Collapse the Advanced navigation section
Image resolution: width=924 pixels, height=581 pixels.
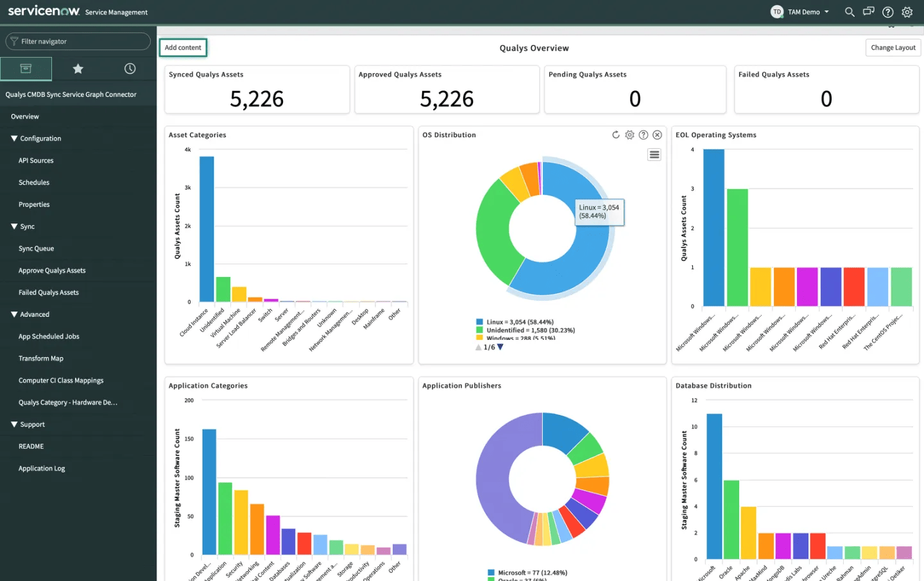(x=14, y=314)
